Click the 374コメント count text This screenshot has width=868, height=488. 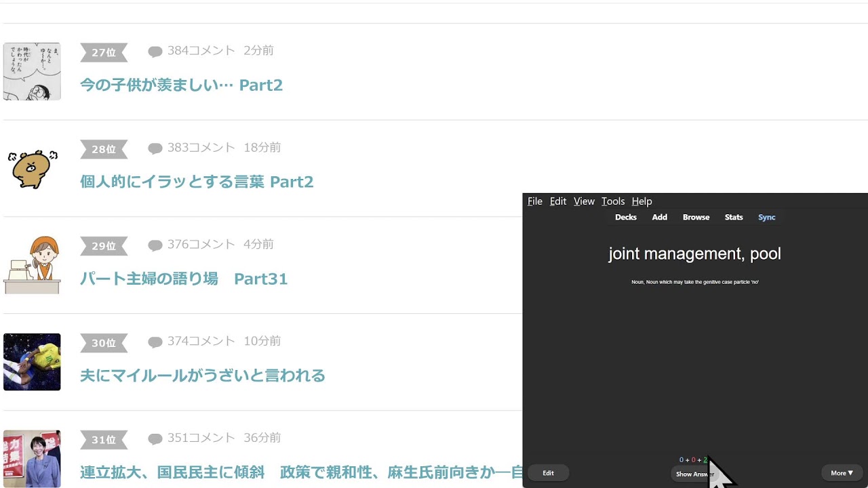(201, 342)
